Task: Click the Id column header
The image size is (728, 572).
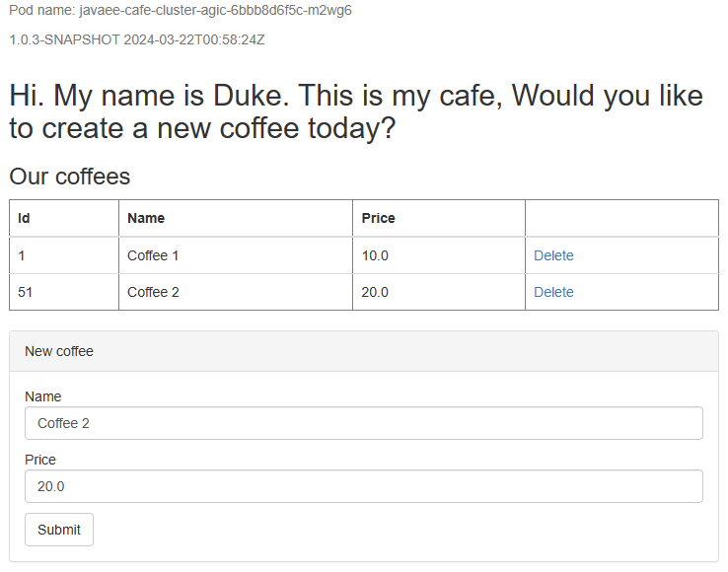Action: (26, 218)
